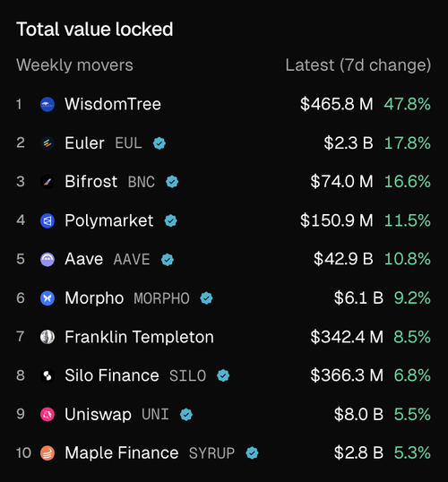Screen dimensions: 448x482
Task: Click the verified badge beside Polymarket
Action: 170,220
